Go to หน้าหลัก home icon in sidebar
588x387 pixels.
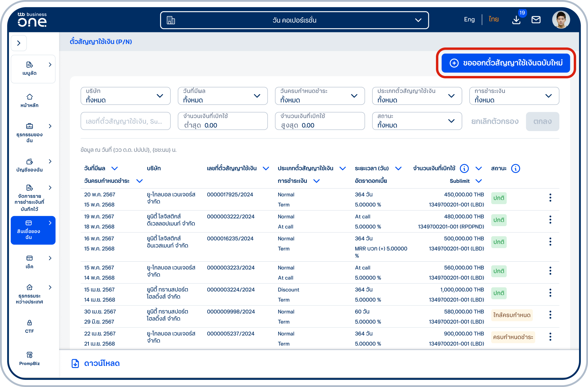[x=29, y=101]
